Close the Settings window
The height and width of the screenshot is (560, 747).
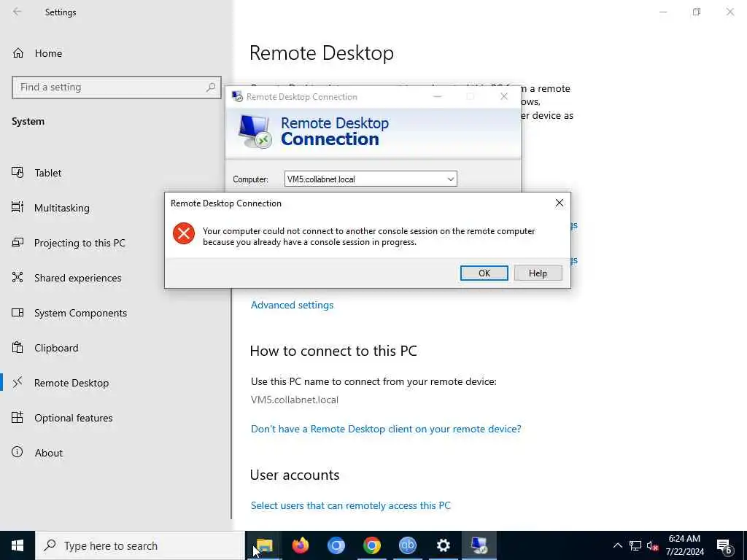click(x=729, y=12)
